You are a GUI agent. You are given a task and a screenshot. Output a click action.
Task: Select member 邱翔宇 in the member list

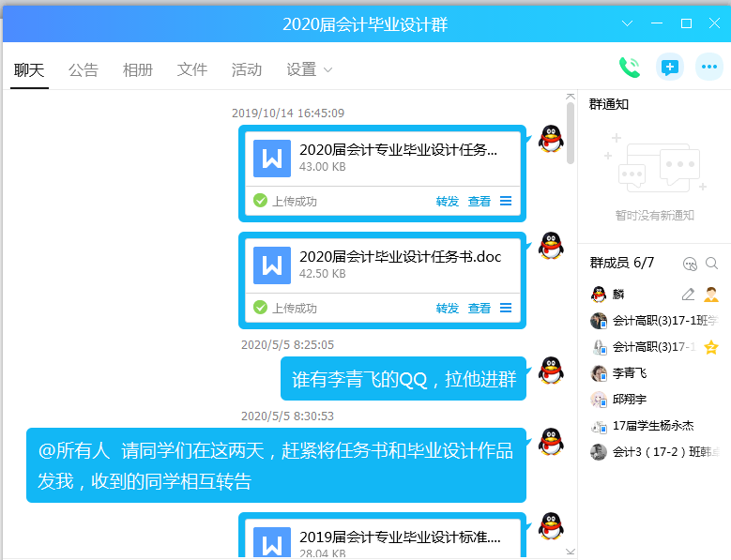tap(654, 400)
